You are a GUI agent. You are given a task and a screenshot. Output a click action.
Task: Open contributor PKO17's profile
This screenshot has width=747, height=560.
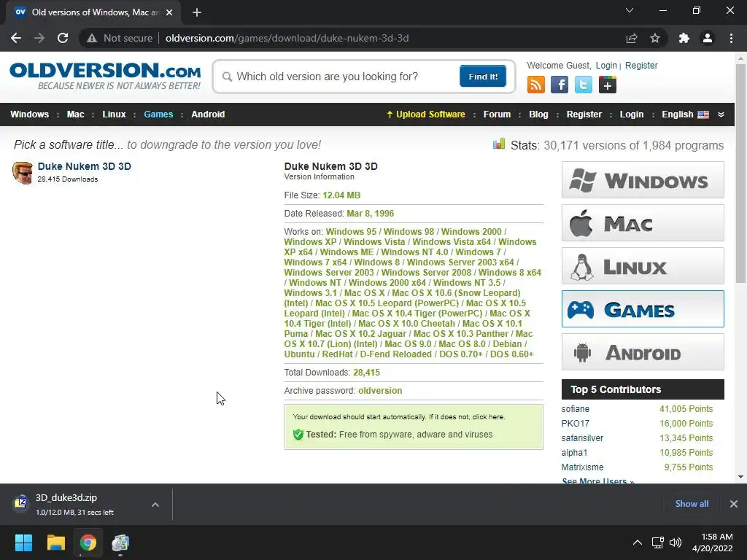point(575,424)
